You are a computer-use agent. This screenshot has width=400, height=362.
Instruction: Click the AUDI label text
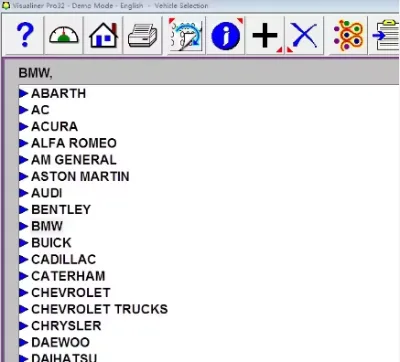coord(47,193)
